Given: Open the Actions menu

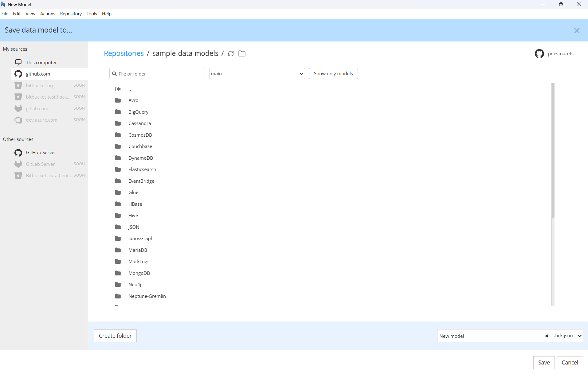Looking at the screenshot, I should [48, 14].
